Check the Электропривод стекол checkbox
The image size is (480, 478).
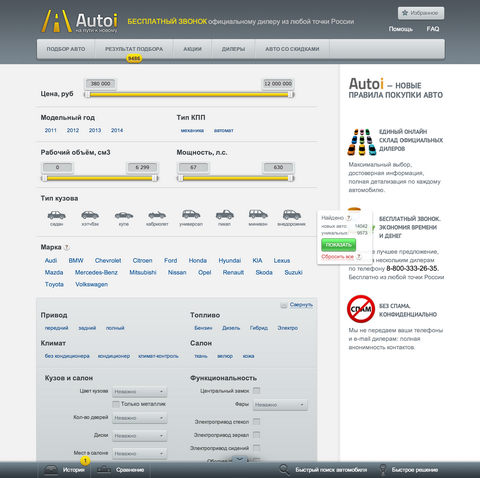click(256, 422)
